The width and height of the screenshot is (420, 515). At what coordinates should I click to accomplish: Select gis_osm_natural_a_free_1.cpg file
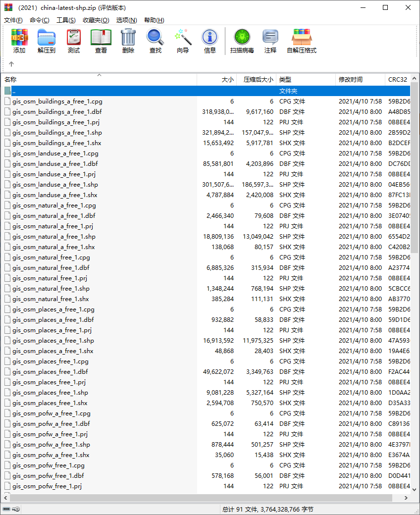(x=206, y=206)
